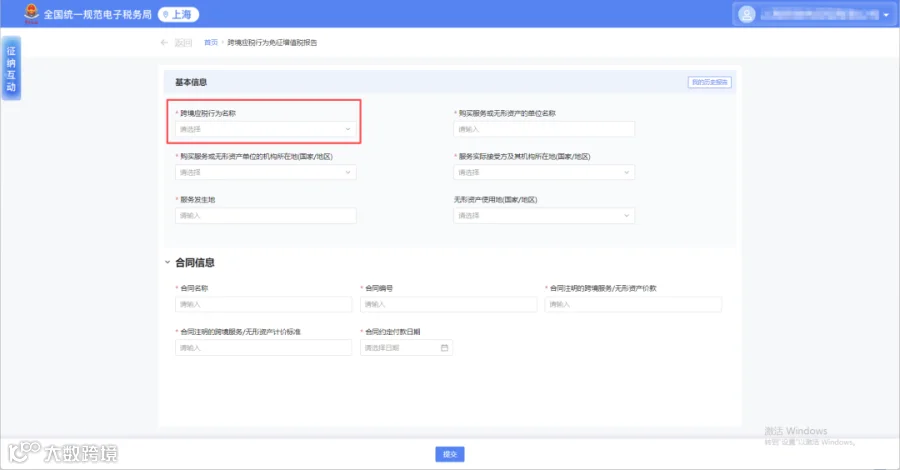Click the tax bureau emblem logo
The width and height of the screenshot is (900, 470).
tap(32, 14)
